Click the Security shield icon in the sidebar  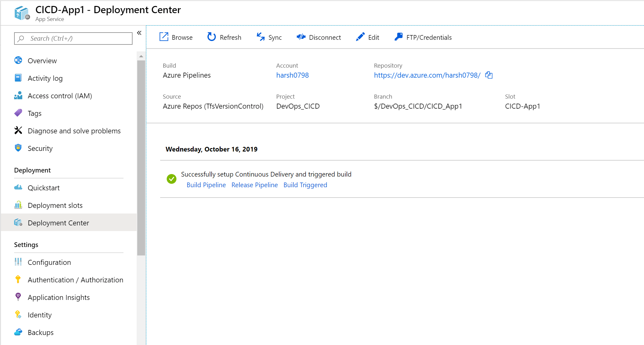point(18,148)
